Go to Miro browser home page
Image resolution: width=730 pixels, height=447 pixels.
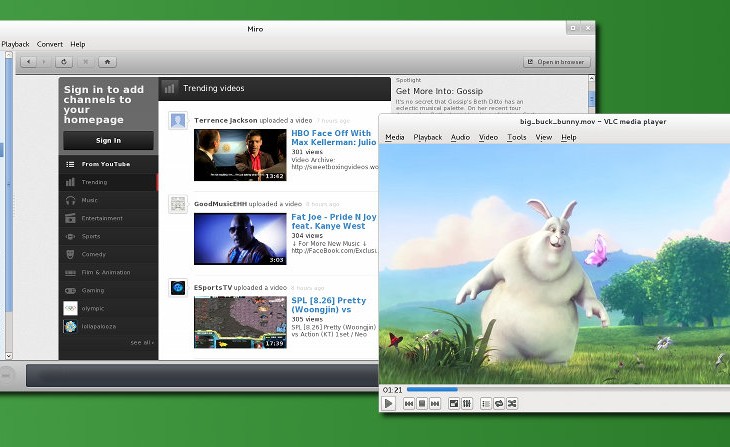coord(107,62)
